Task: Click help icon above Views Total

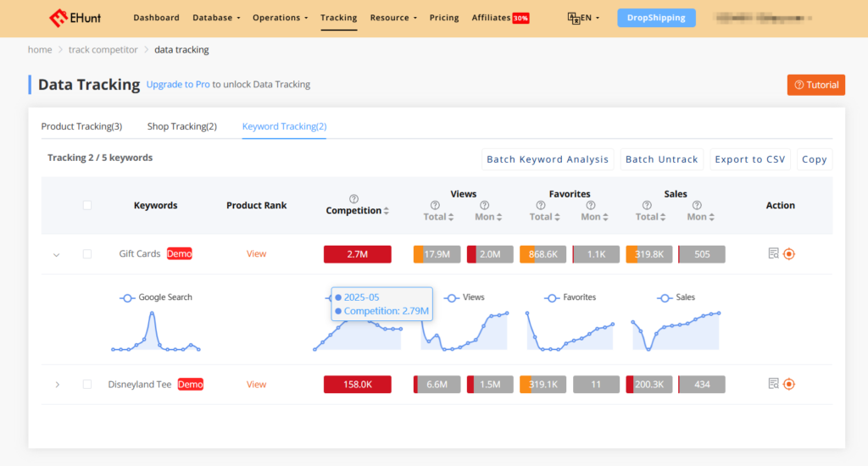Action: 435,205
